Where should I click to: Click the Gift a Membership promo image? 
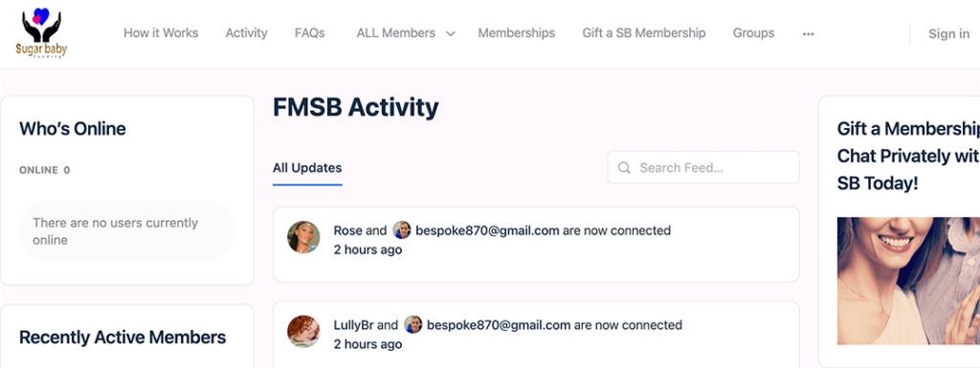click(x=908, y=281)
